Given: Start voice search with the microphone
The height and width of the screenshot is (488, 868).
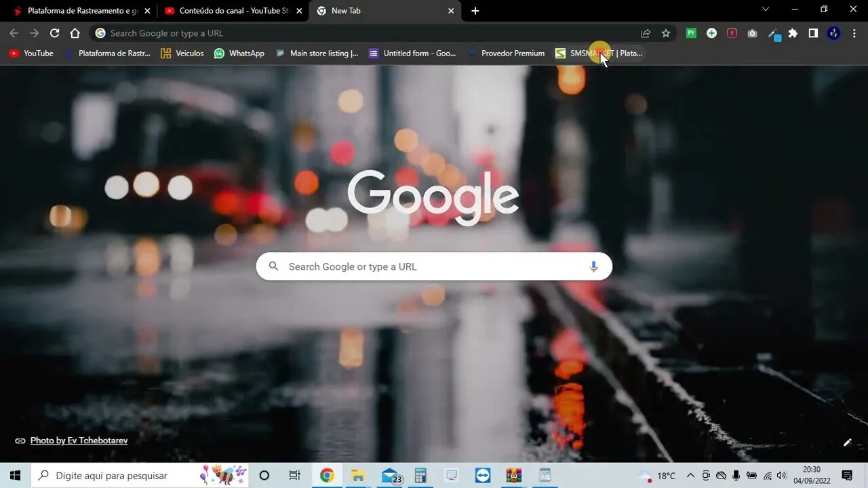Looking at the screenshot, I should tap(593, 266).
